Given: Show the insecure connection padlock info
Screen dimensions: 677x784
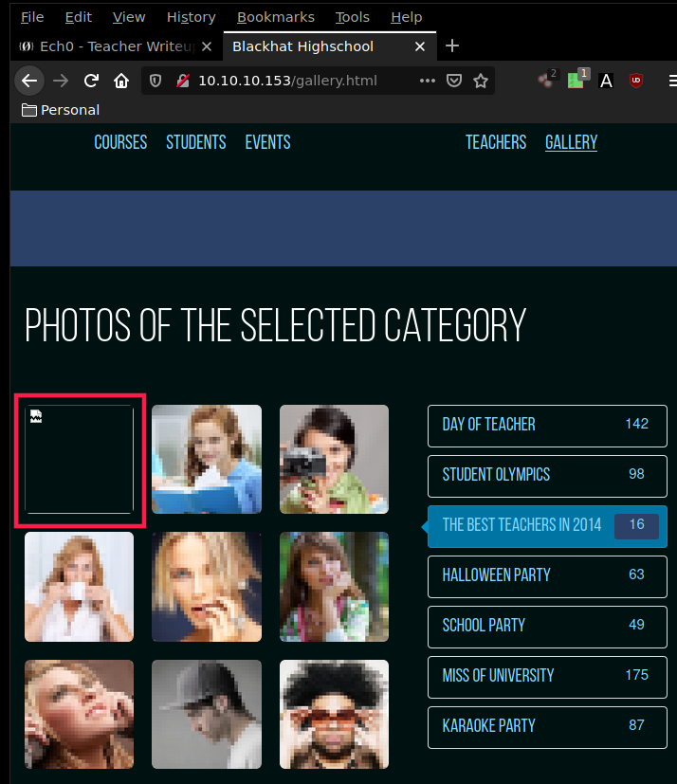Looking at the screenshot, I should pos(183,81).
